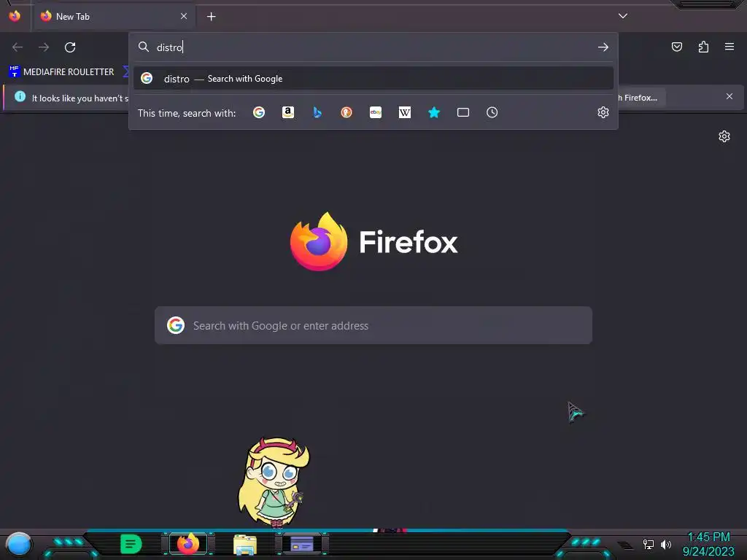Search with Wikipedia this time
The width and height of the screenshot is (747, 560).
(404, 112)
